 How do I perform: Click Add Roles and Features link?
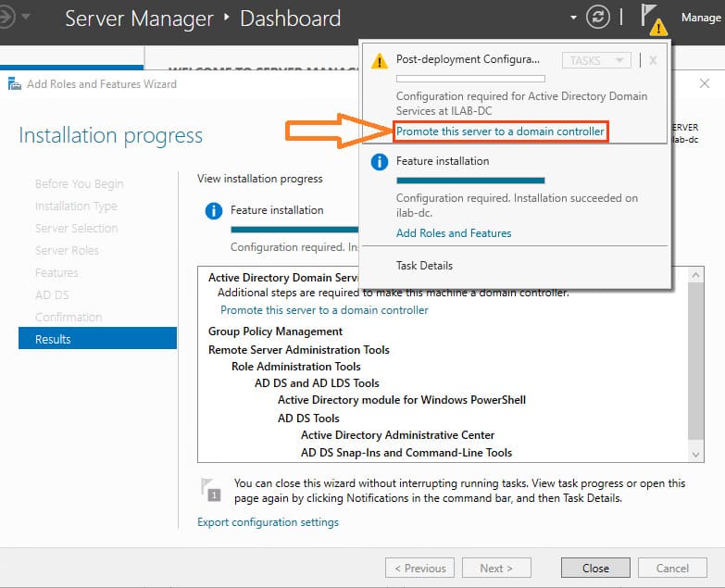(454, 233)
